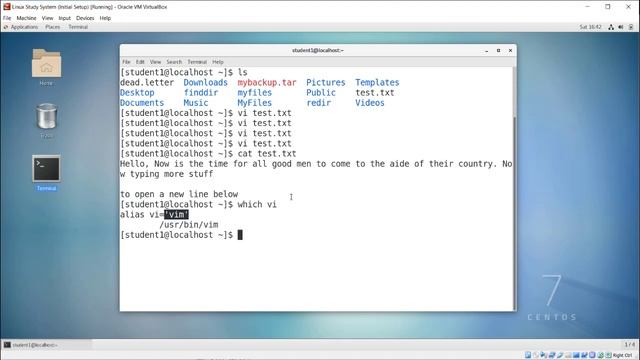This screenshot has height=360, width=640.
Task: Click the VirtualBox audio indicator icon
Action: coord(544,355)
